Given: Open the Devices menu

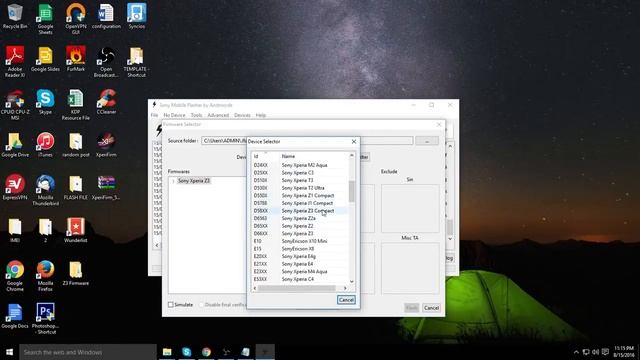Looking at the screenshot, I should pos(242,115).
